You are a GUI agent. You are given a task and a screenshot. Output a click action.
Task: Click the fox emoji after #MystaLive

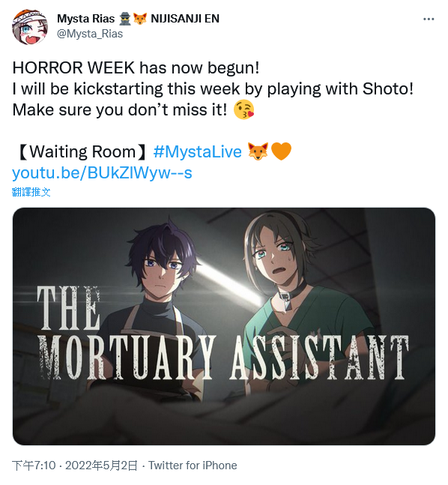point(258,151)
